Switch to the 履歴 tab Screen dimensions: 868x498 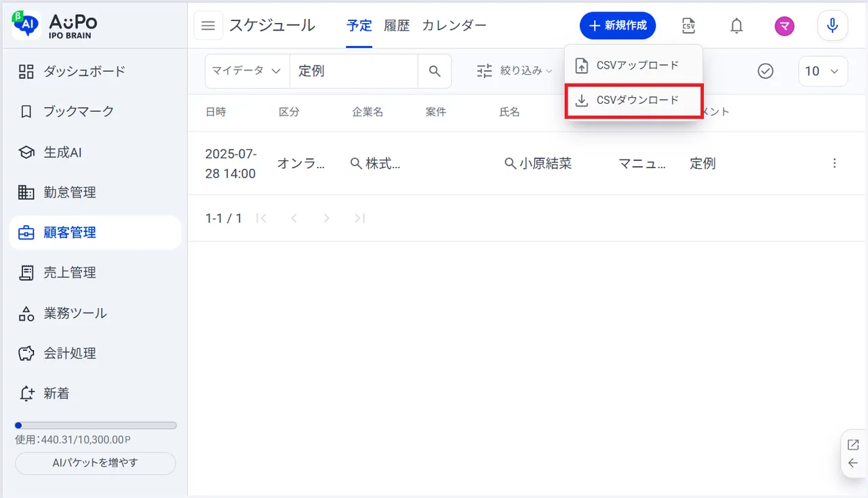tap(397, 26)
